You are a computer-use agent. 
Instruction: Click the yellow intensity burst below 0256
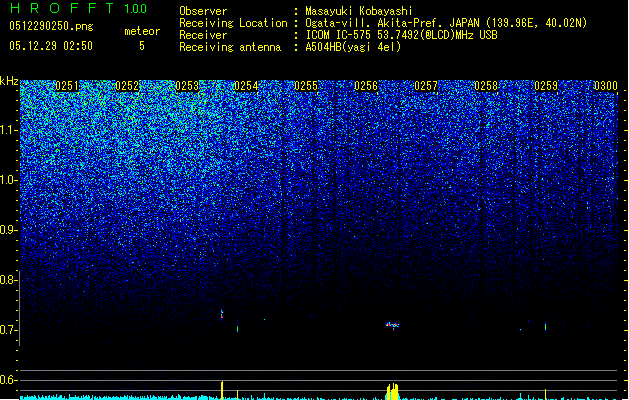393,392
